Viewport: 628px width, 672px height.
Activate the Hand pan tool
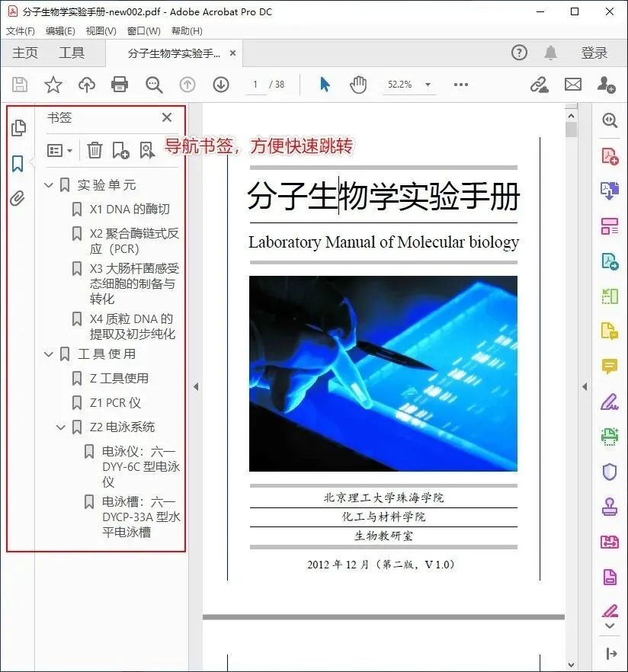tap(358, 85)
